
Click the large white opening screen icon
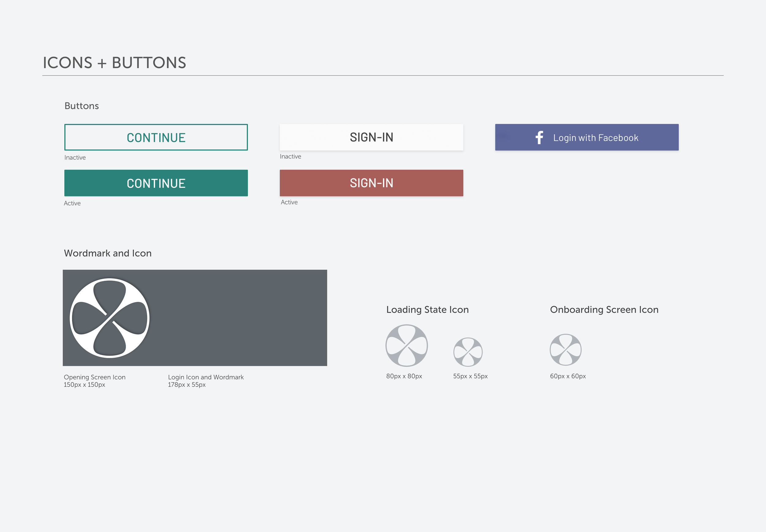[x=110, y=318]
